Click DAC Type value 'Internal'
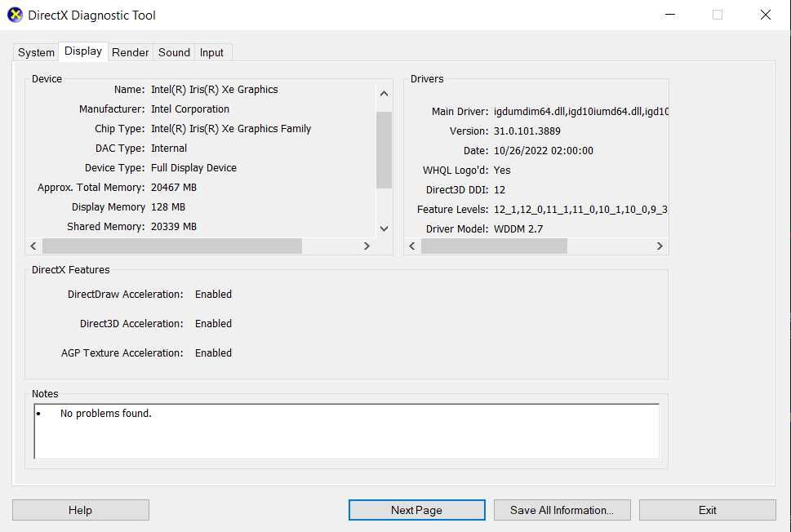Screen dimensions: 791x532 (169, 149)
